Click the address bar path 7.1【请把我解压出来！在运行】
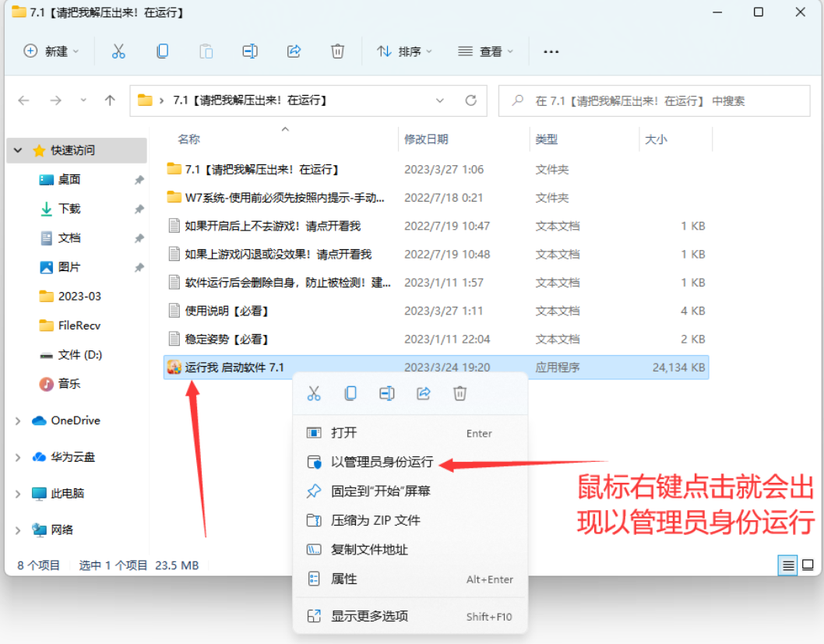The width and height of the screenshot is (824, 644). tap(250, 100)
